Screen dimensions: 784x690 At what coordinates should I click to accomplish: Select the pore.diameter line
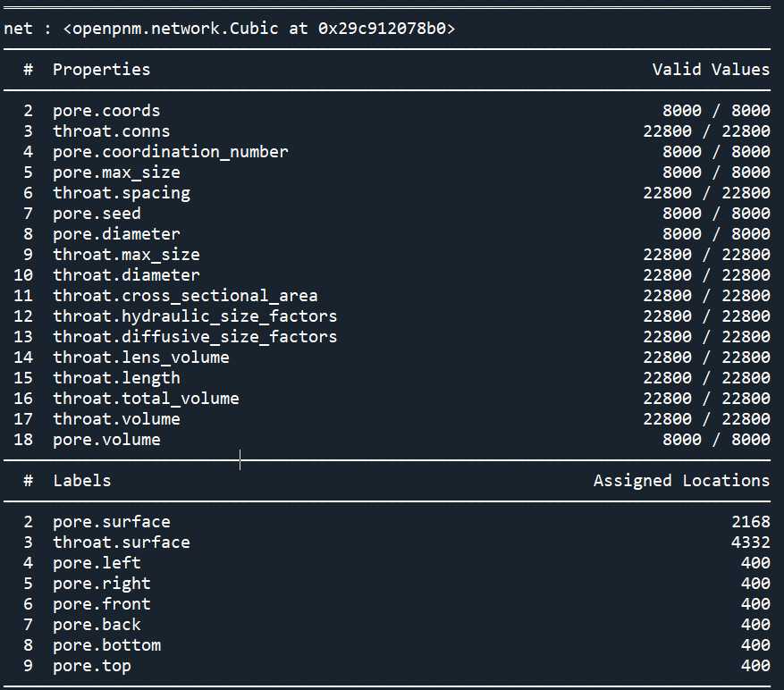point(387,234)
